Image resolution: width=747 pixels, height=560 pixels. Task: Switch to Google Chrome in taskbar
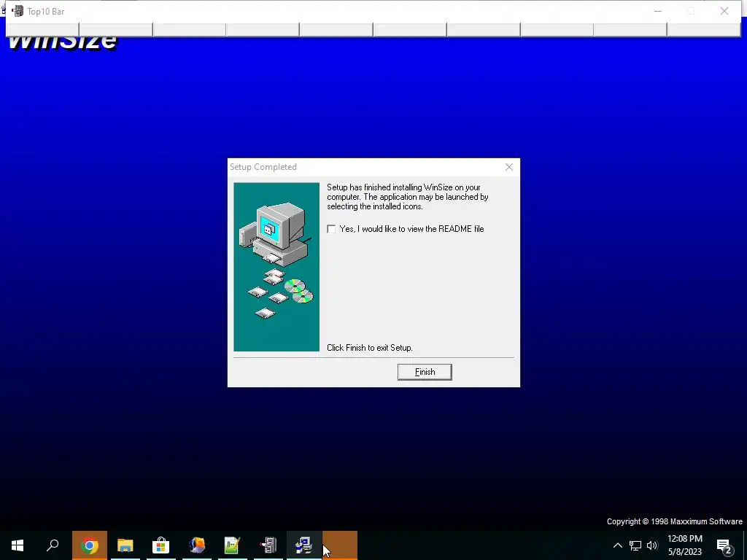[90, 545]
